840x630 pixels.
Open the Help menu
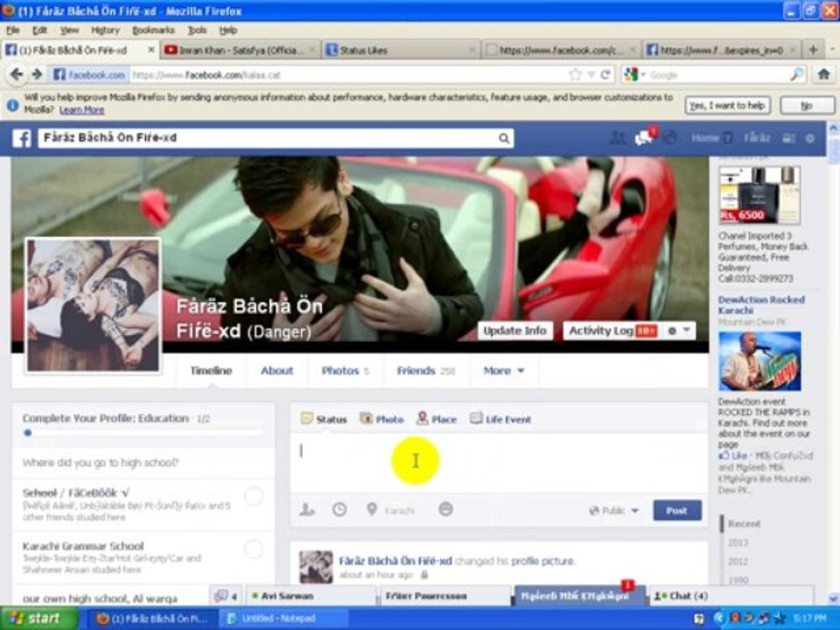pos(228,31)
